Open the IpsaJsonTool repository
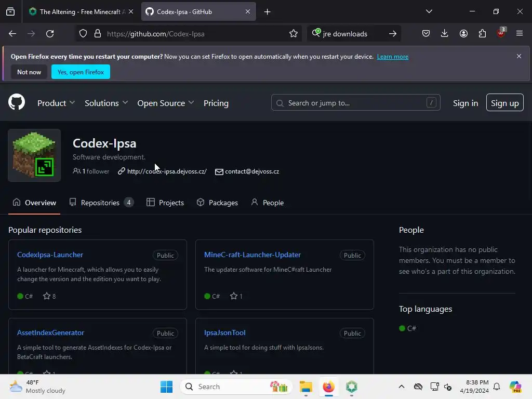This screenshot has height=399, width=532. pos(224,332)
